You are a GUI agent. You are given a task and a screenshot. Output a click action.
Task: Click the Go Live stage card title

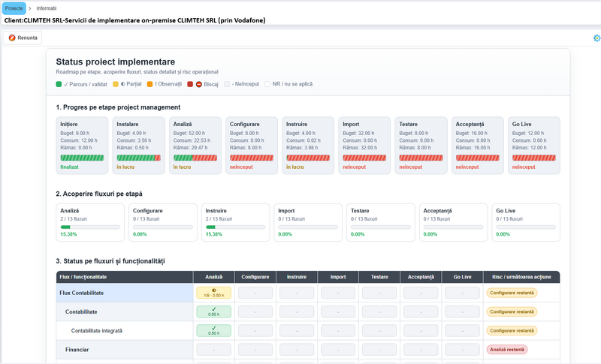pos(521,124)
